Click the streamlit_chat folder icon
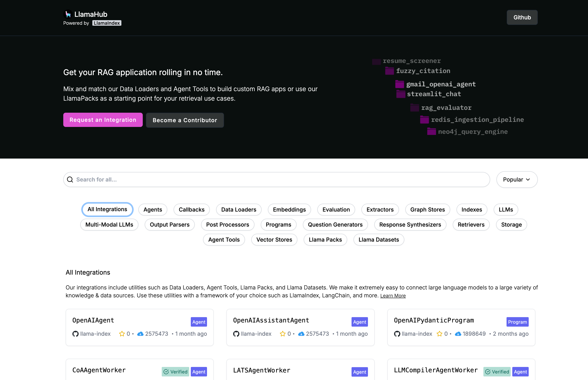Screen dimensions: 588x380 [401, 94]
